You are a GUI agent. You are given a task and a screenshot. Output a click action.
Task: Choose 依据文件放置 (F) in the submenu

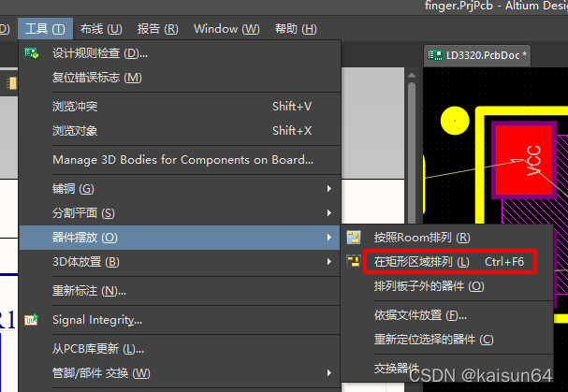coord(420,315)
